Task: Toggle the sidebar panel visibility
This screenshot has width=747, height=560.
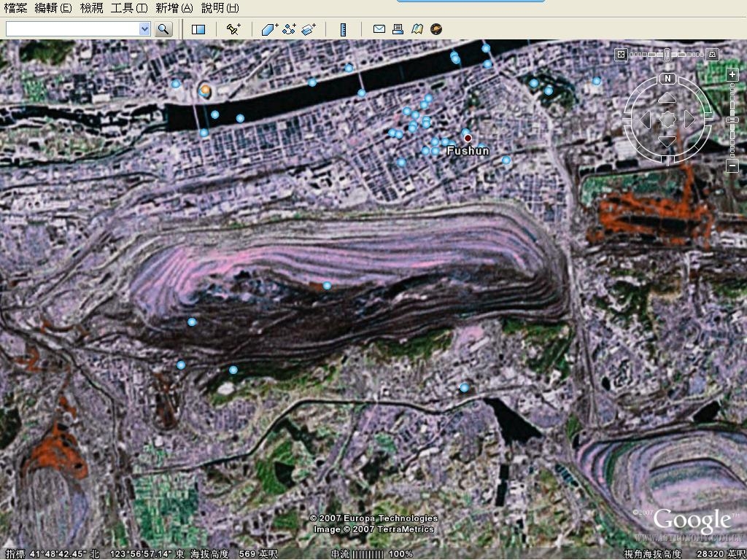Action: click(198, 29)
